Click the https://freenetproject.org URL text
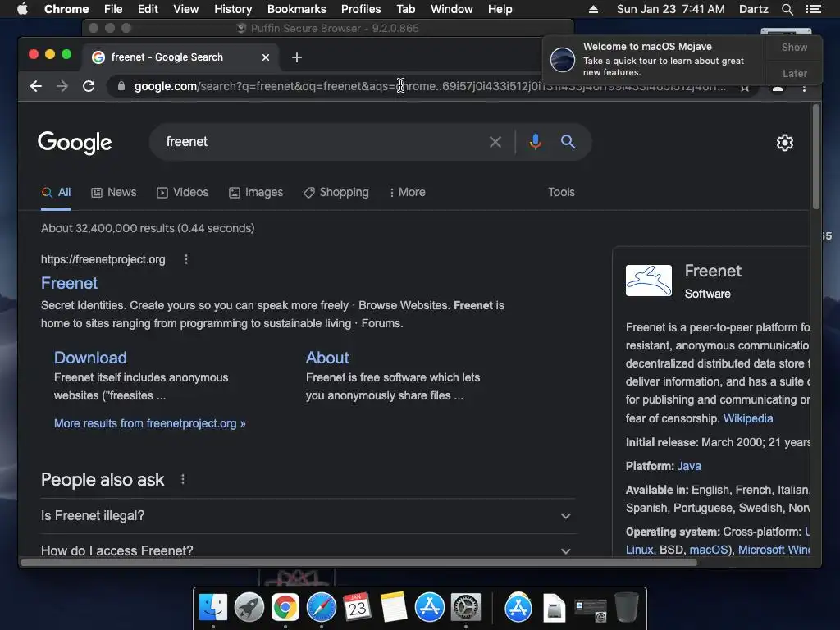This screenshot has height=630, width=840. pos(103,259)
